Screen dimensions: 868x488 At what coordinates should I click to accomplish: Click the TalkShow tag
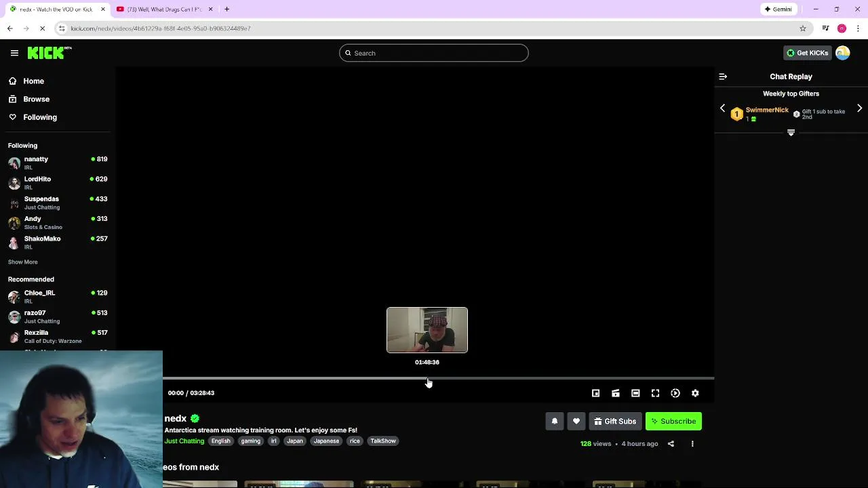click(383, 441)
